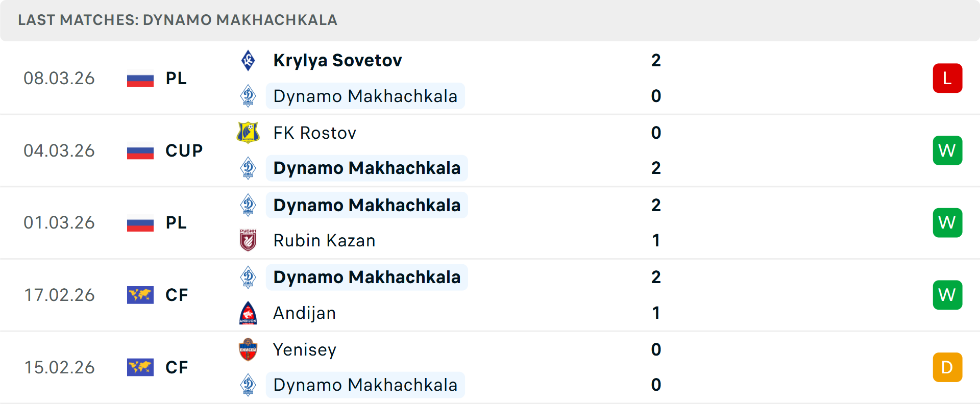Select the FK Rostov team logo
The image size is (980, 404).
pos(249,133)
